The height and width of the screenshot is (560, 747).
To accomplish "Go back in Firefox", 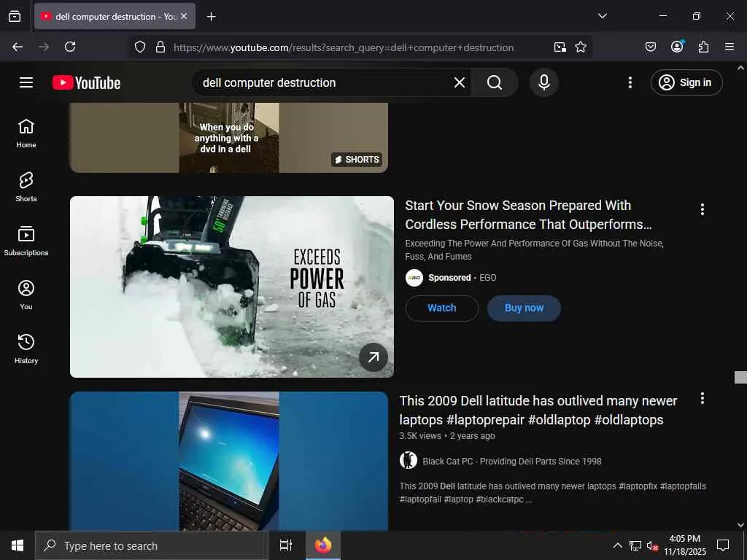I will point(18,47).
